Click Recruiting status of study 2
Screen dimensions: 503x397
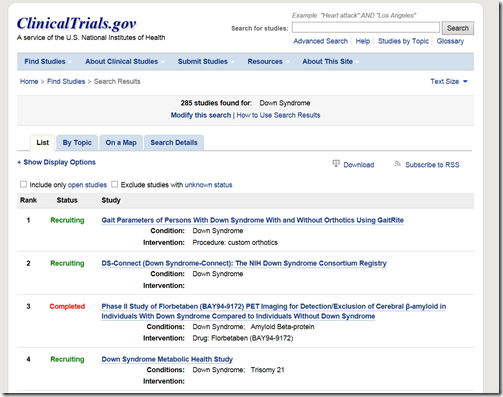(67, 263)
